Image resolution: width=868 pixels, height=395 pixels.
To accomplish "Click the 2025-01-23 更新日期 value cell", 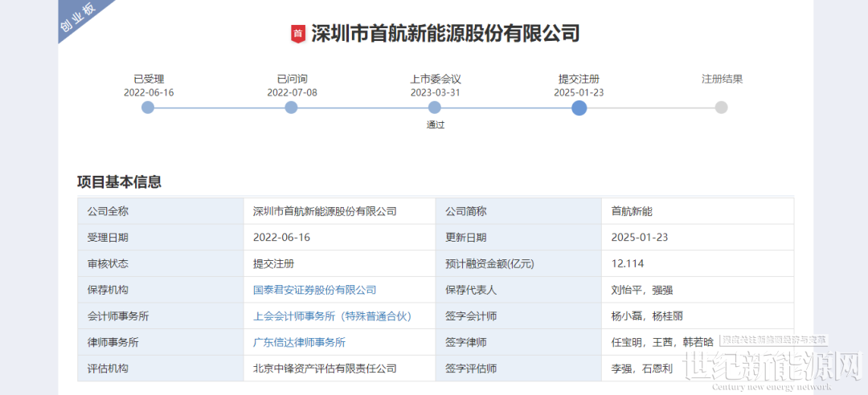I will 698,238.
